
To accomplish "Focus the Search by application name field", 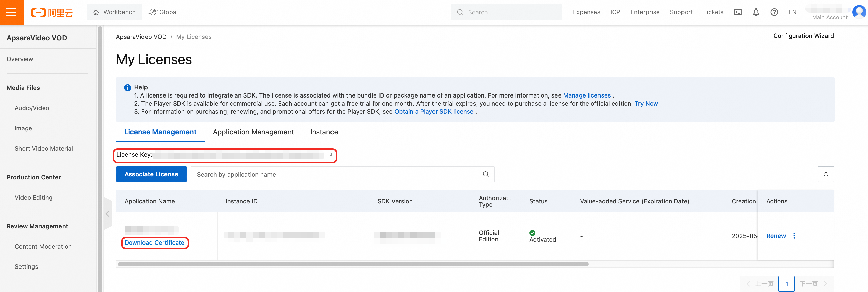I will pos(334,174).
